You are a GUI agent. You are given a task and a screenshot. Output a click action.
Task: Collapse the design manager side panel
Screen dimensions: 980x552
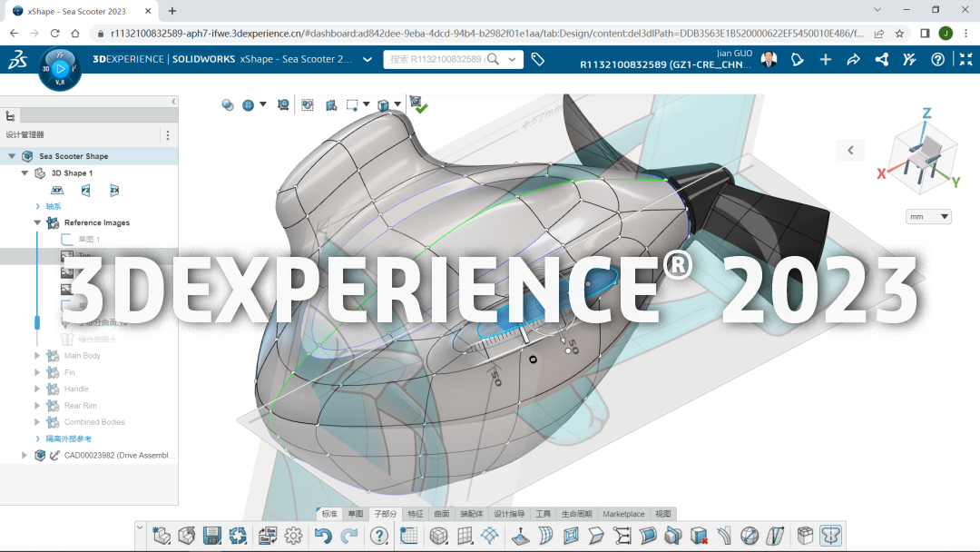coord(173,102)
